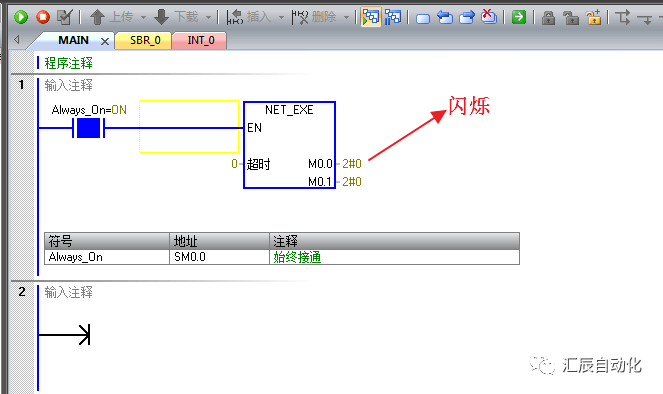This screenshot has width=663, height=394.
Task: Click the compile checkmark icon
Action: coord(65,17)
